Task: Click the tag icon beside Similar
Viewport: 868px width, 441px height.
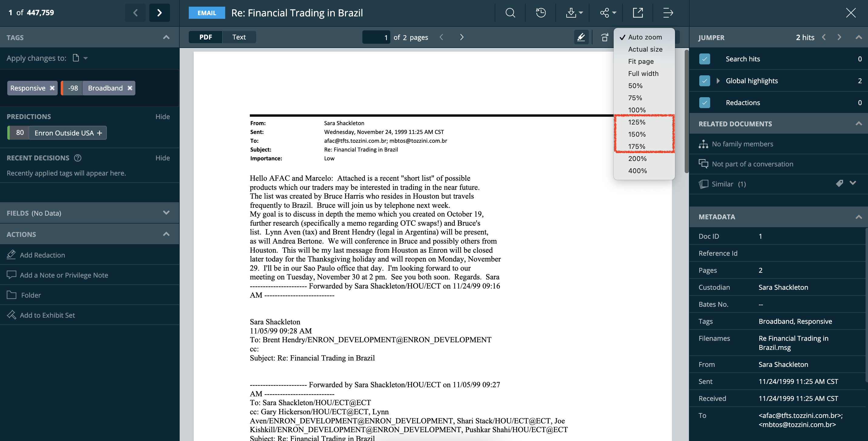Action: pos(839,183)
